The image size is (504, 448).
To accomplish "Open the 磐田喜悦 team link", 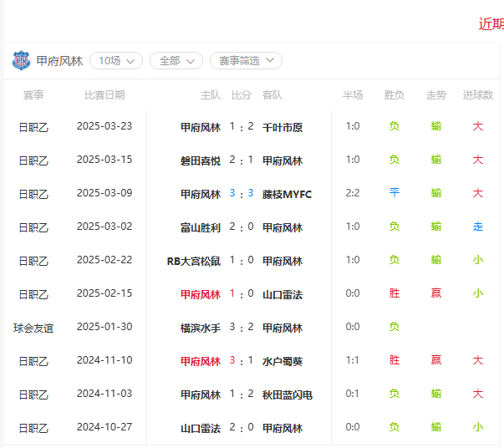I will click(201, 161).
